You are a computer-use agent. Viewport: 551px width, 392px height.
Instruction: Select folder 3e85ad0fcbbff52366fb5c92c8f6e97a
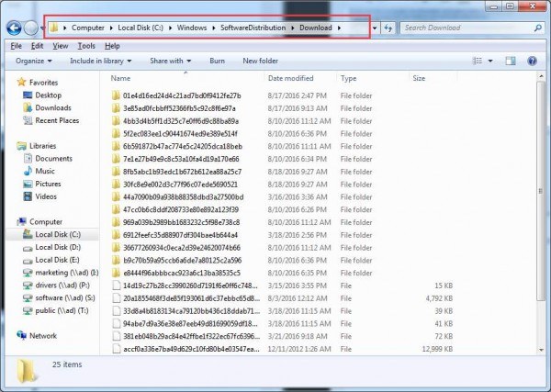tap(179, 108)
